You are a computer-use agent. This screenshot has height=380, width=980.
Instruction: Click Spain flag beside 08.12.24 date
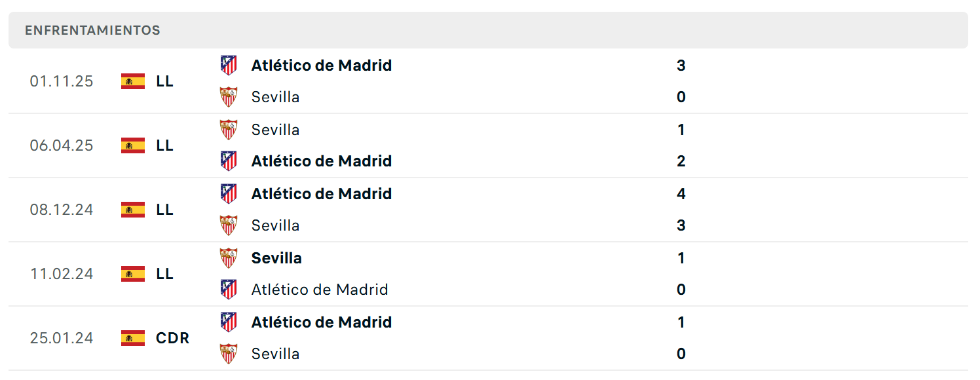coord(133,210)
